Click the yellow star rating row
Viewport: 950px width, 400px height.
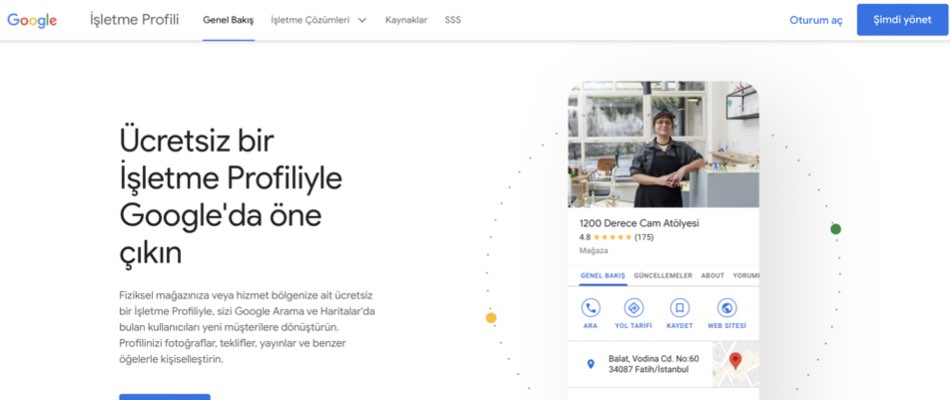(612, 237)
